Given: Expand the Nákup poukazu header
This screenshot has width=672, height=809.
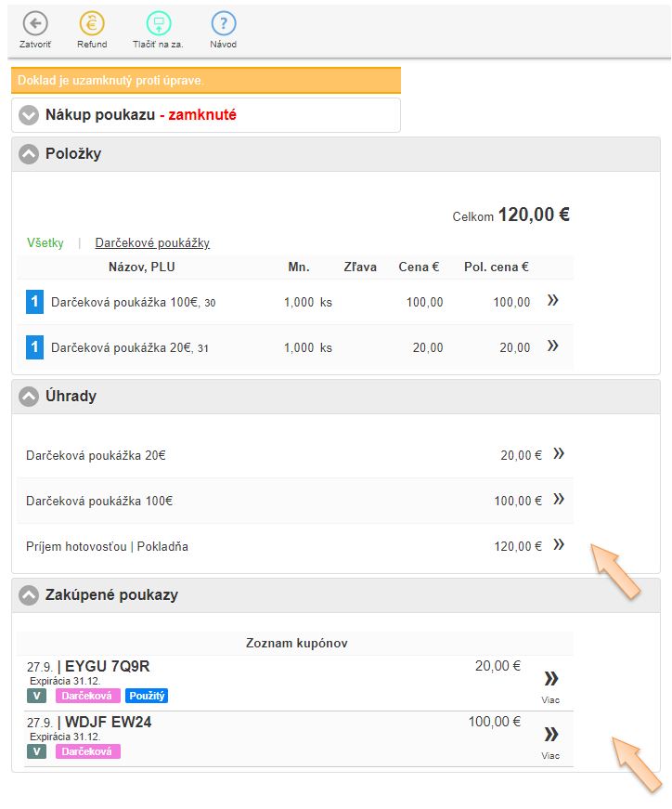Looking at the screenshot, I should [29, 115].
